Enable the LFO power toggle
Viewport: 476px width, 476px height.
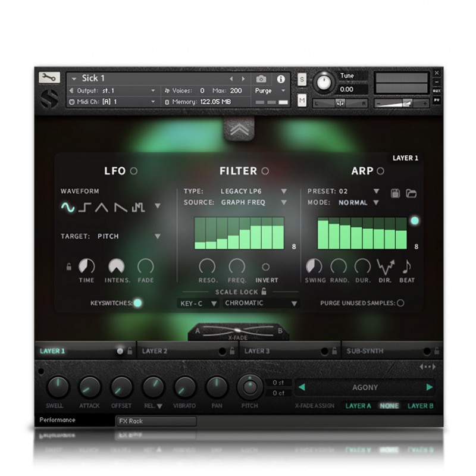(134, 171)
